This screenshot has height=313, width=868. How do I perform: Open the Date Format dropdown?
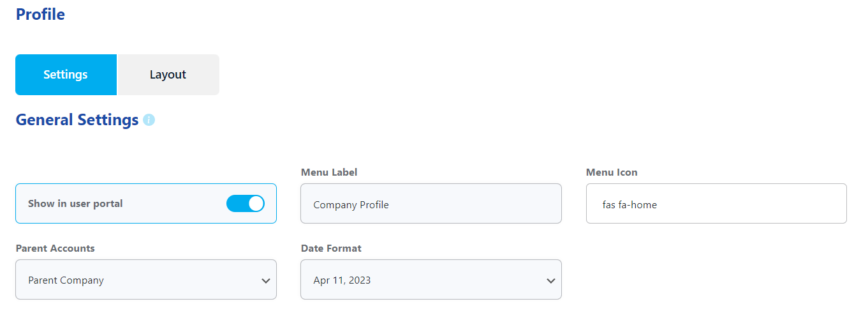pyautogui.click(x=431, y=279)
